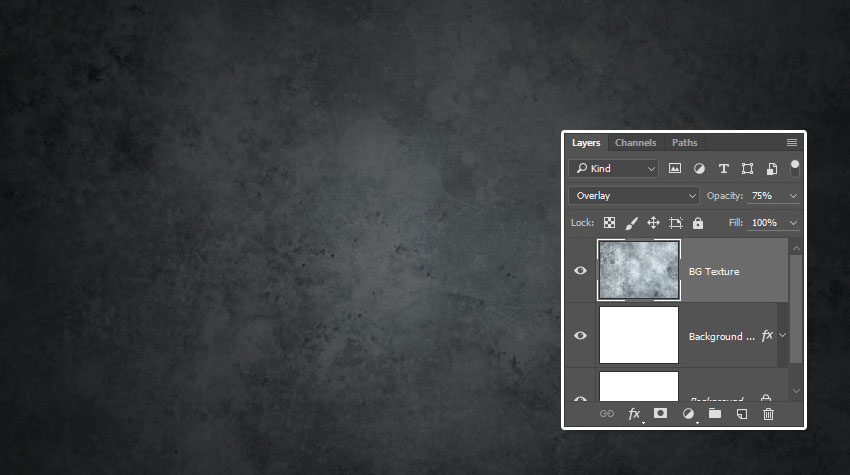Filter layers by adjustment layers icon
850x475 pixels.
[x=699, y=169]
